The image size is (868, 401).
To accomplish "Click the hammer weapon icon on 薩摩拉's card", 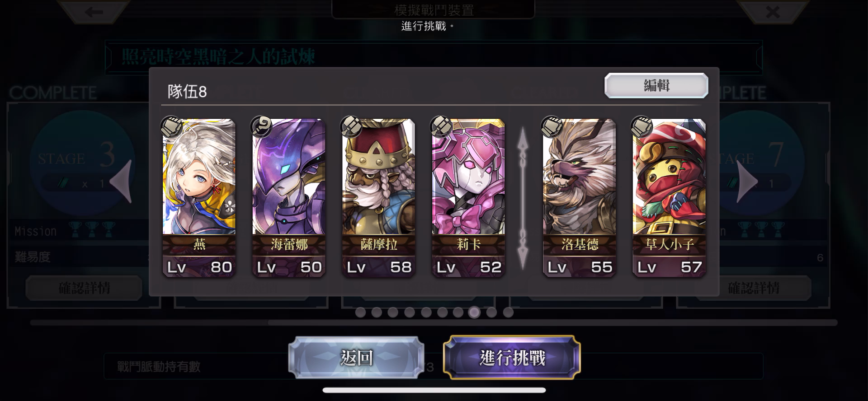I will click(351, 126).
